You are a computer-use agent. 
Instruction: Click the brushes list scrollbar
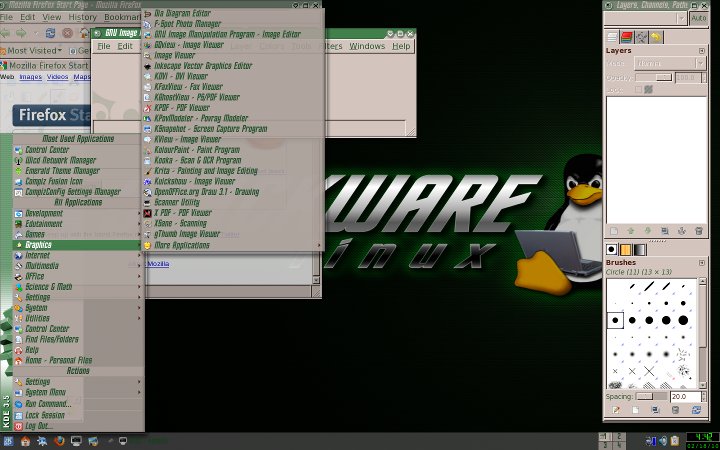pos(703,332)
